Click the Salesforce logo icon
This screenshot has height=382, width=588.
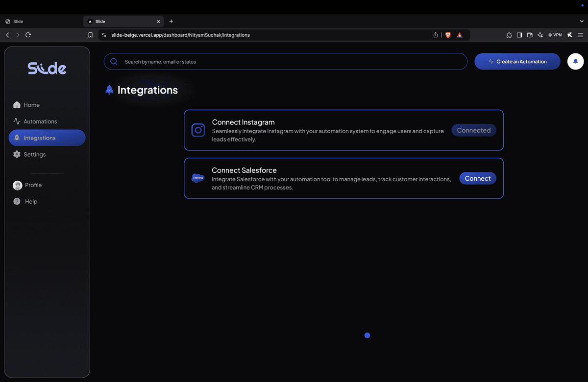198,178
